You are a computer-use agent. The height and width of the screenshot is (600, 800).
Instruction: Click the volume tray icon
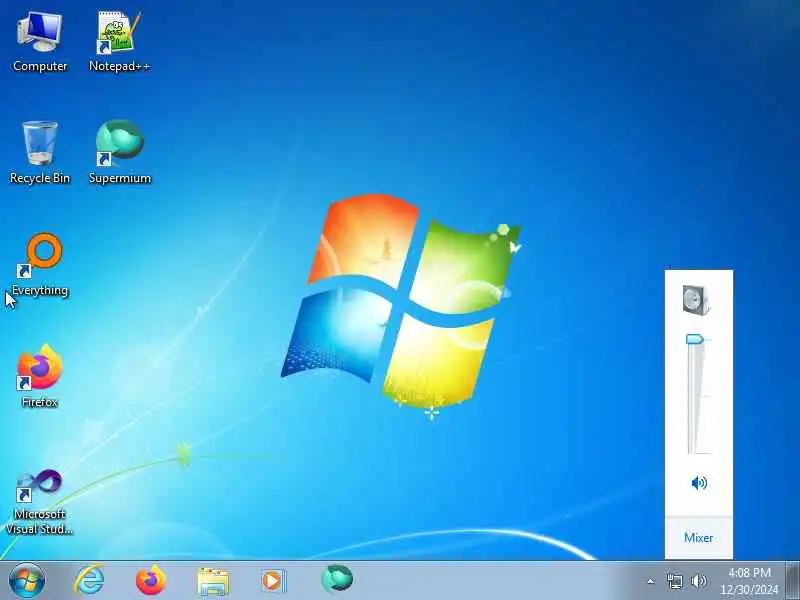pyautogui.click(x=698, y=581)
